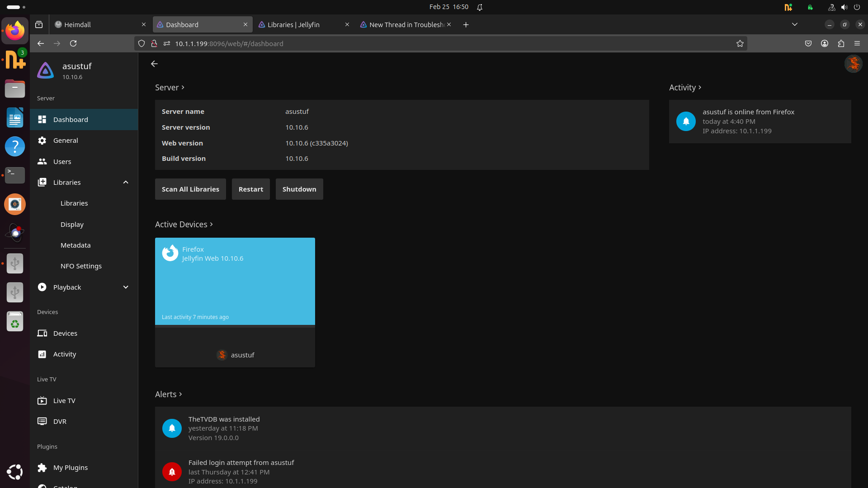Image resolution: width=868 pixels, height=488 pixels.
Task: Reload the page using refresh icon
Action: (73, 43)
